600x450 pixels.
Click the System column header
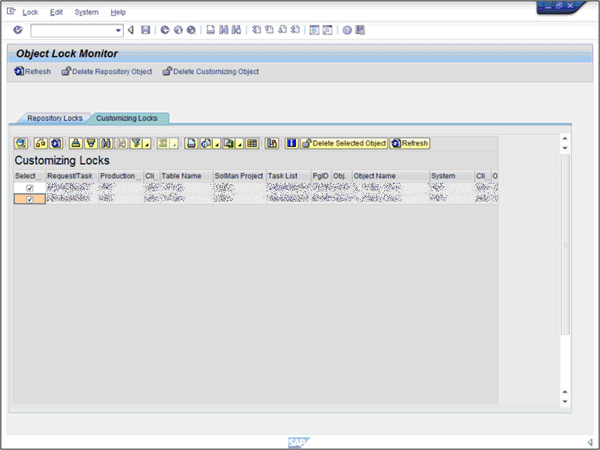(x=452, y=176)
